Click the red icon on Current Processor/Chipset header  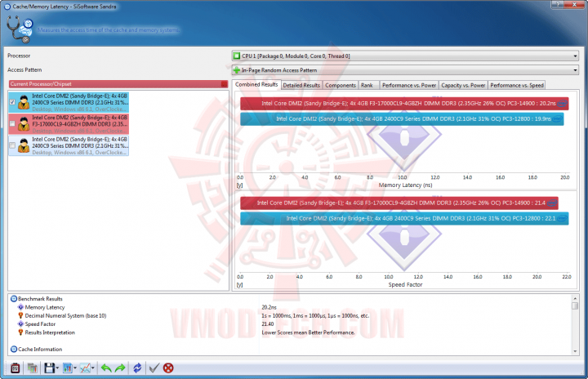pyautogui.click(x=224, y=84)
